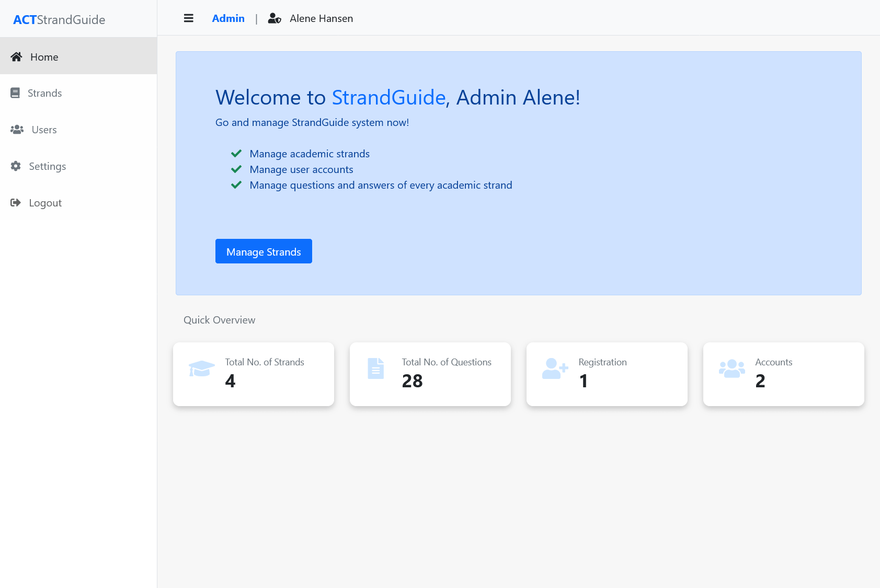This screenshot has height=588, width=880.
Task: Click the home icon in sidebar
Action: coord(16,56)
